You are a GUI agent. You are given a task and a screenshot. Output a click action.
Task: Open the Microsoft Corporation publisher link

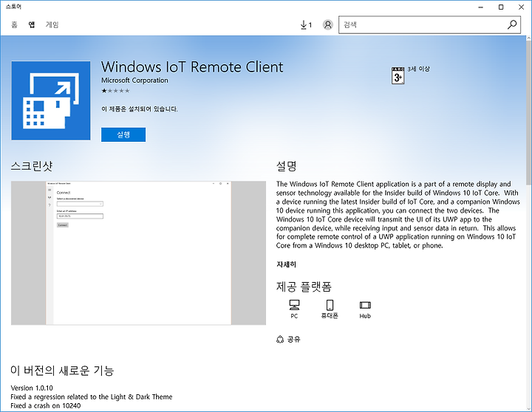[134, 80]
